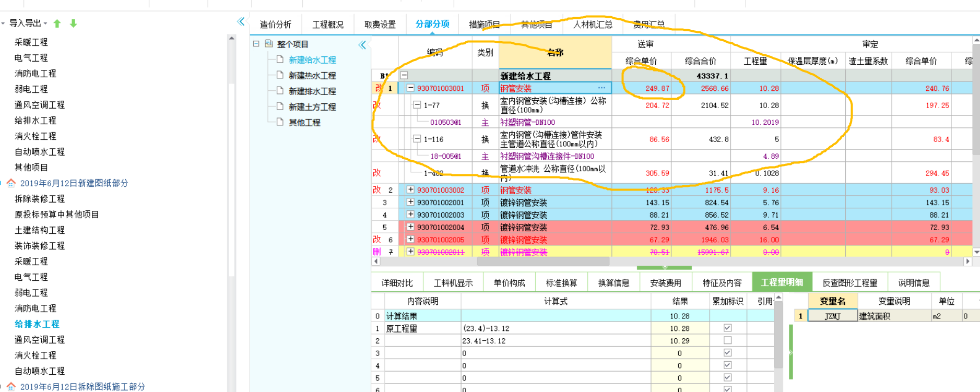Screen dimensions: 980x392
Task: Expand item 930701002003
Action: (410, 215)
